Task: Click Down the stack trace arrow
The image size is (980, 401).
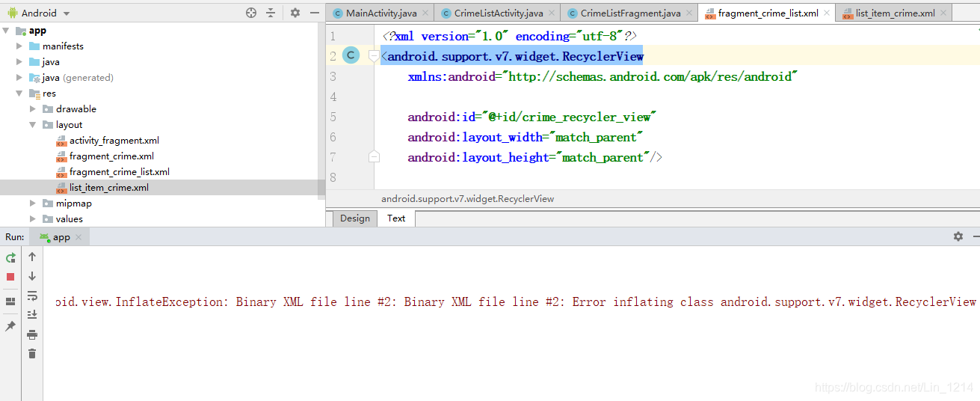Action: point(32,276)
